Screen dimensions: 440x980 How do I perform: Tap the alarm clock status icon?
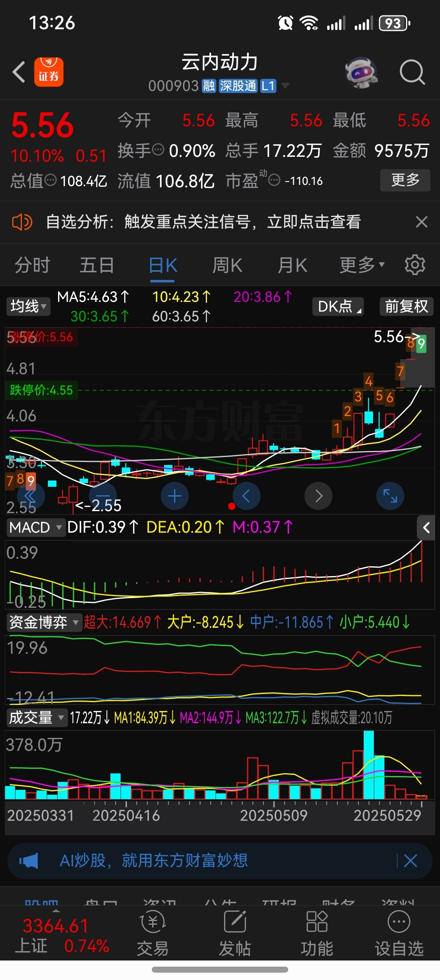coord(285,23)
